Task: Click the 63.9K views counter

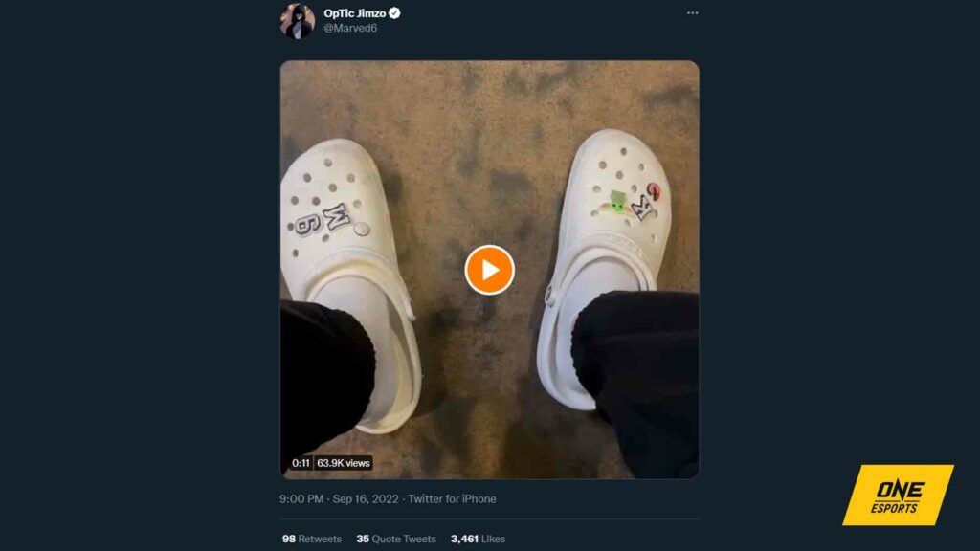Action: 344,463
